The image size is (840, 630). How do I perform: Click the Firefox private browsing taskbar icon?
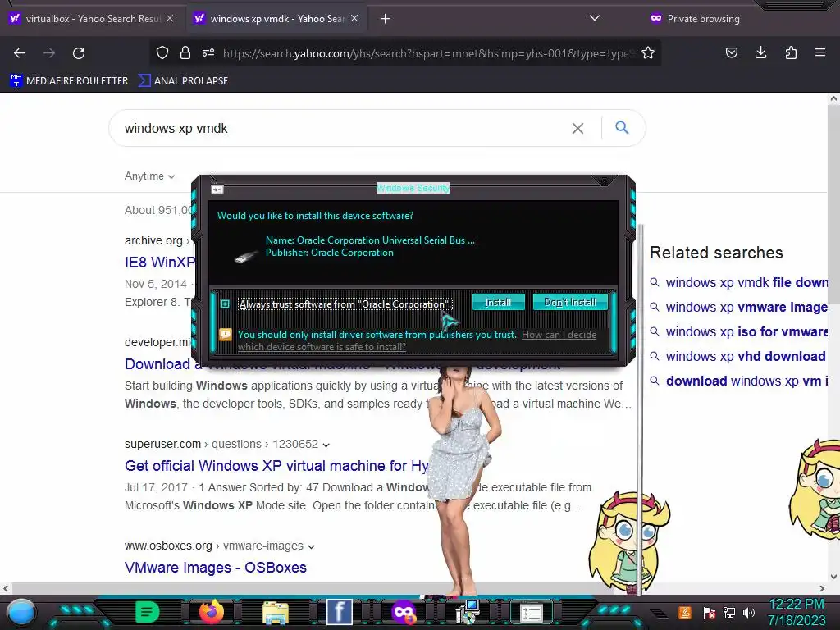coord(404,612)
